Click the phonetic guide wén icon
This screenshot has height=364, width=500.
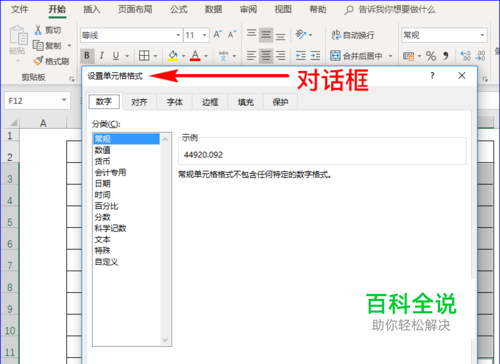223,56
